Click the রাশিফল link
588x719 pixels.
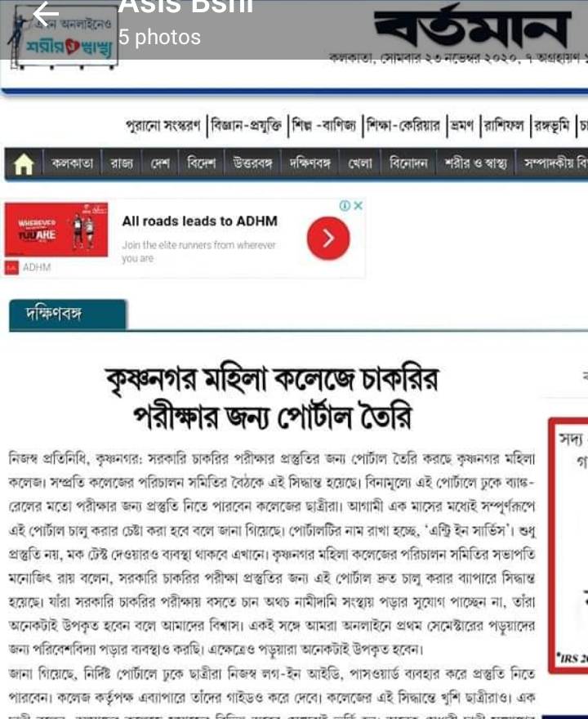point(504,126)
